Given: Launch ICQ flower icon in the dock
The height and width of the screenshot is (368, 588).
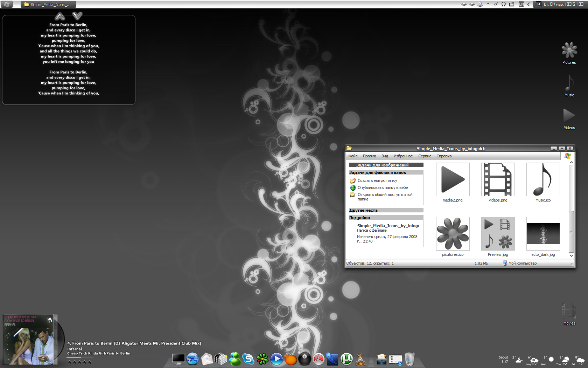Looking at the screenshot, I should (x=262, y=359).
